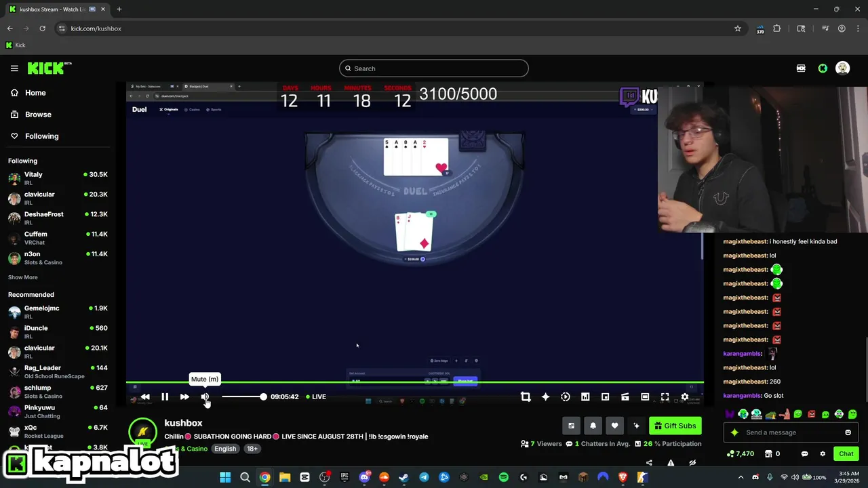Open Following in sidebar
This screenshot has height=488, width=868.
[x=42, y=136]
